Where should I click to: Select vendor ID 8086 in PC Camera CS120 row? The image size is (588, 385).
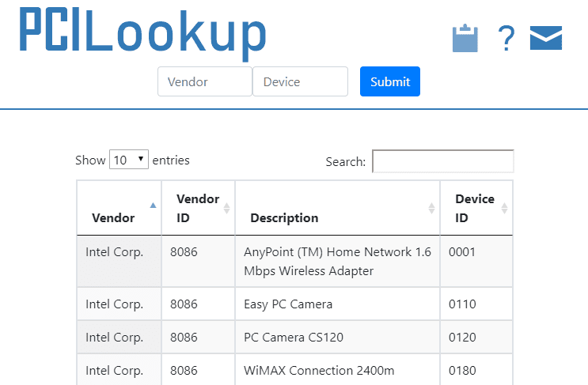pyautogui.click(x=199, y=337)
